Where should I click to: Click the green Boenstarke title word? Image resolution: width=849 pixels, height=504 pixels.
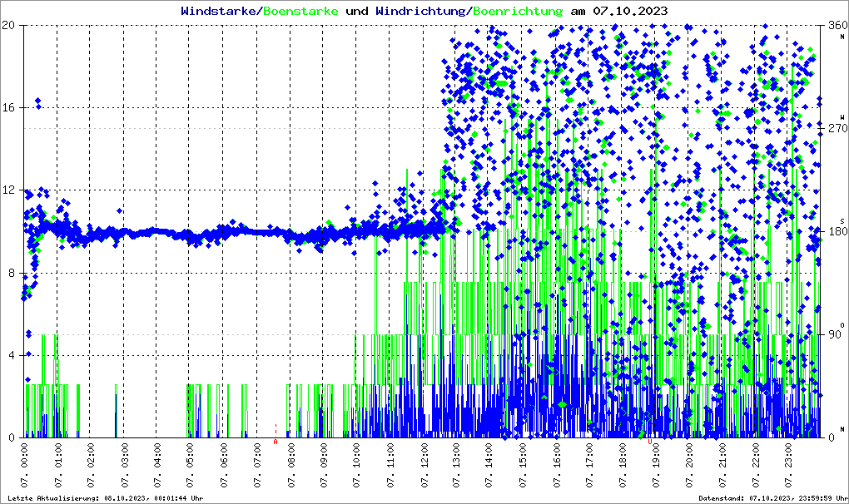(x=301, y=12)
